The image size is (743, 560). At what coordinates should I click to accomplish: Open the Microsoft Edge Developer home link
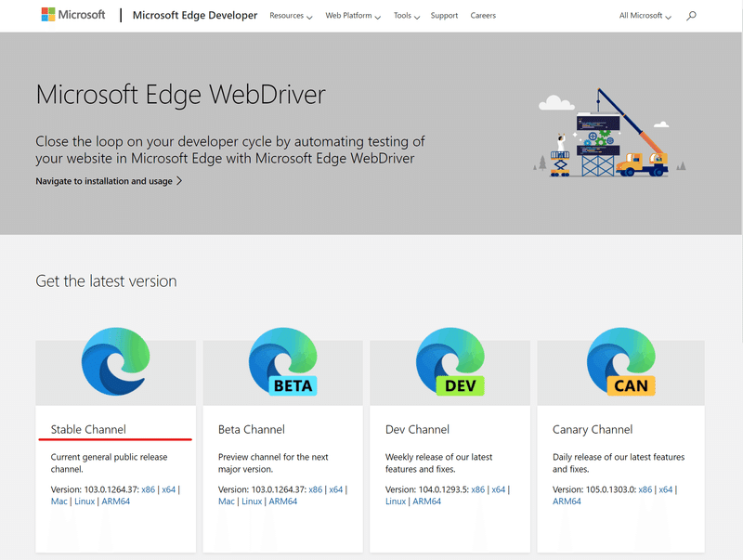tap(195, 16)
